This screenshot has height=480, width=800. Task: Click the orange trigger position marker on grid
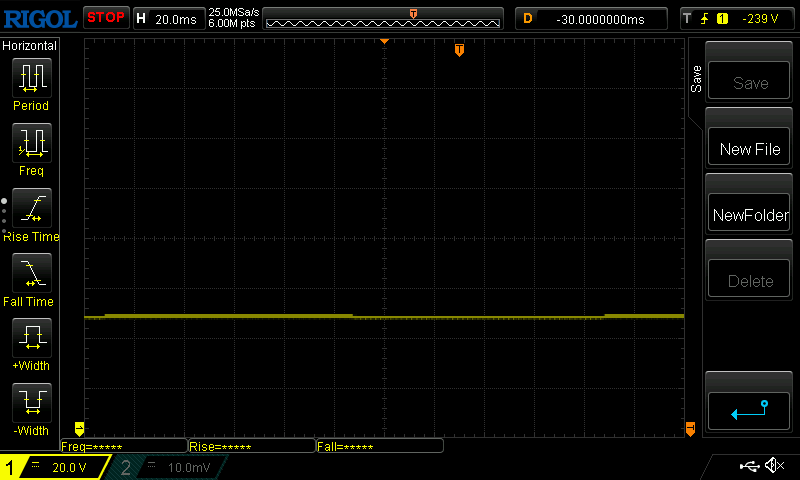459,50
